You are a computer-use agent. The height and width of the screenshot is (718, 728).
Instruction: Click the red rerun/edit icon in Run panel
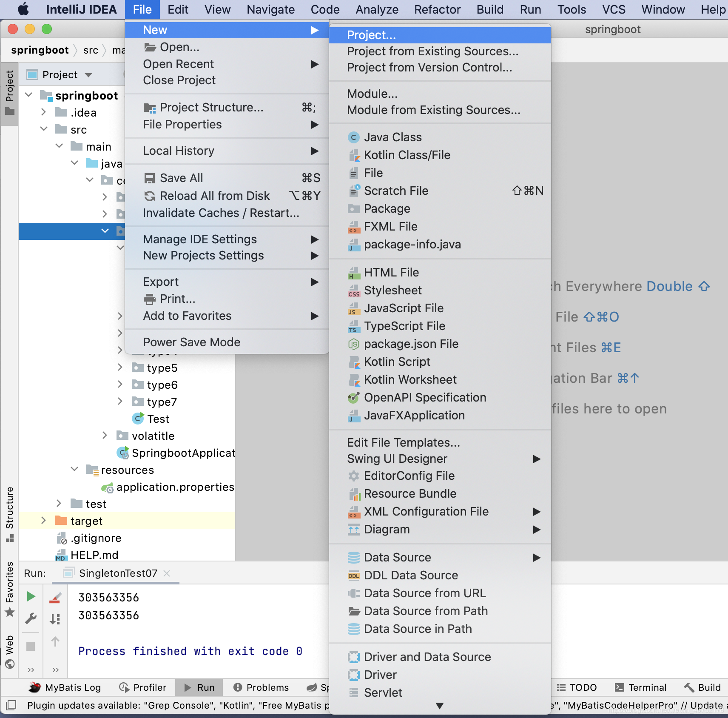pyautogui.click(x=55, y=598)
